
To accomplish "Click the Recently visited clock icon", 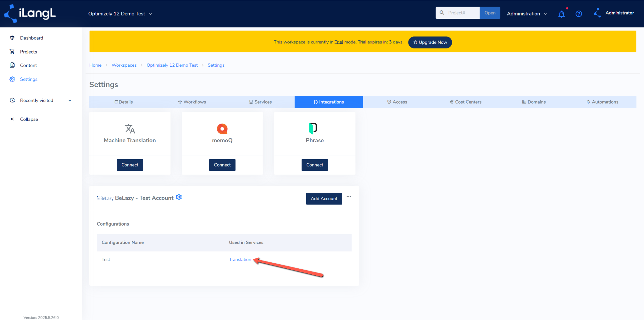I will [12, 100].
